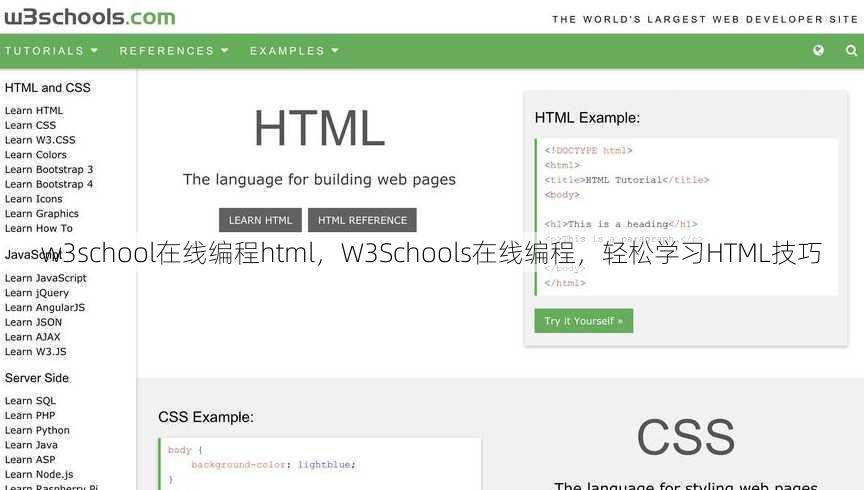Click the Try it Yourself button
864x490 pixels.
(x=584, y=321)
